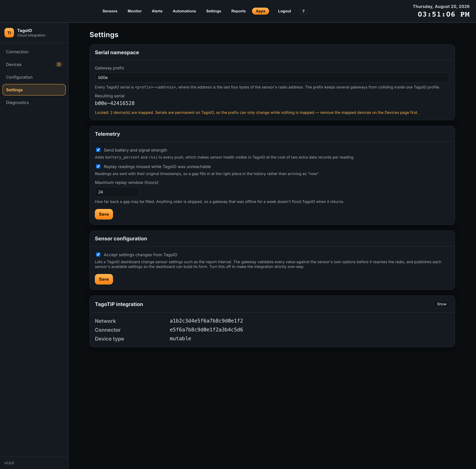Go to the Devices sidebar page
476x469 pixels.
pos(34,65)
